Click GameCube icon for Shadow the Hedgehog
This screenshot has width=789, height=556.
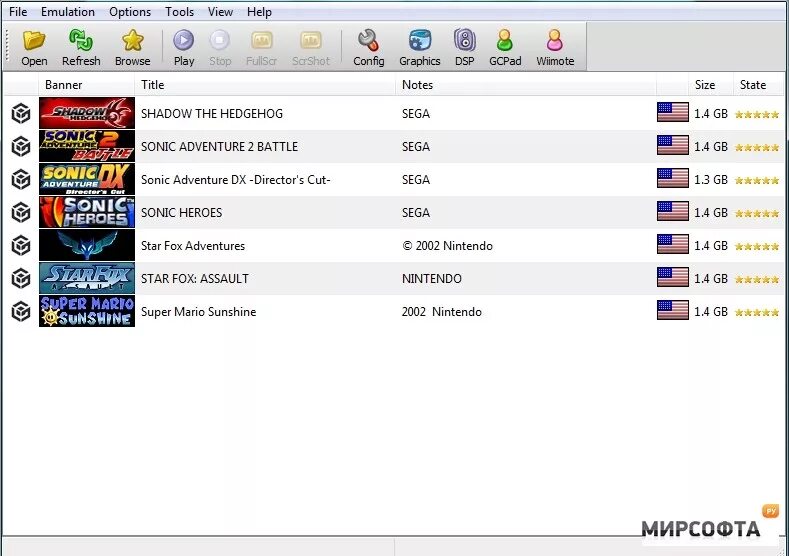21,113
